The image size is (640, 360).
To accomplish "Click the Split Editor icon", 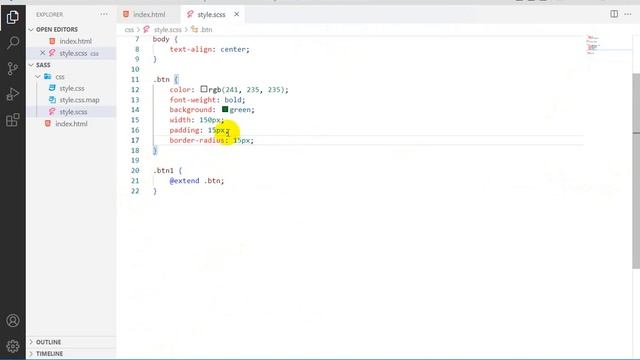I will click(x=614, y=14).
